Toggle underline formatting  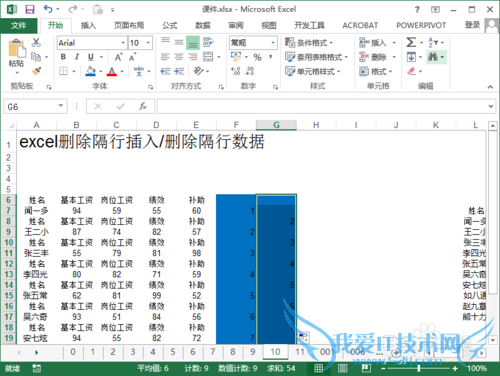pyautogui.click(x=91, y=57)
